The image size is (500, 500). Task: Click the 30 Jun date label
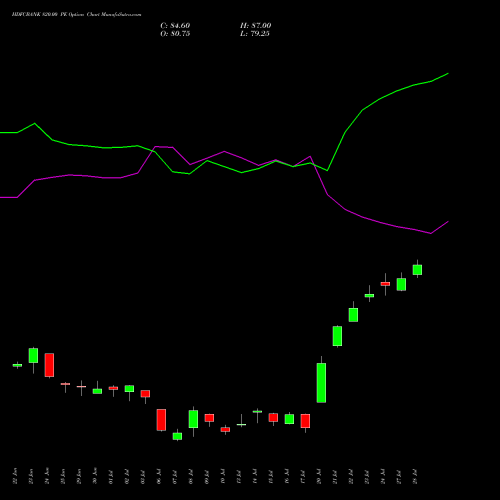(x=95, y=476)
